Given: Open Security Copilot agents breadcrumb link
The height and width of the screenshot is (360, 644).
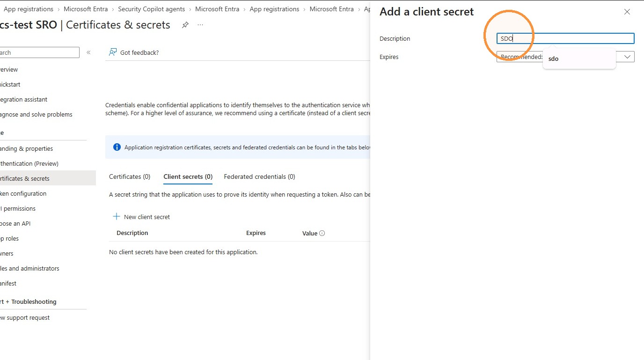Looking at the screenshot, I should click(x=151, y=9).
